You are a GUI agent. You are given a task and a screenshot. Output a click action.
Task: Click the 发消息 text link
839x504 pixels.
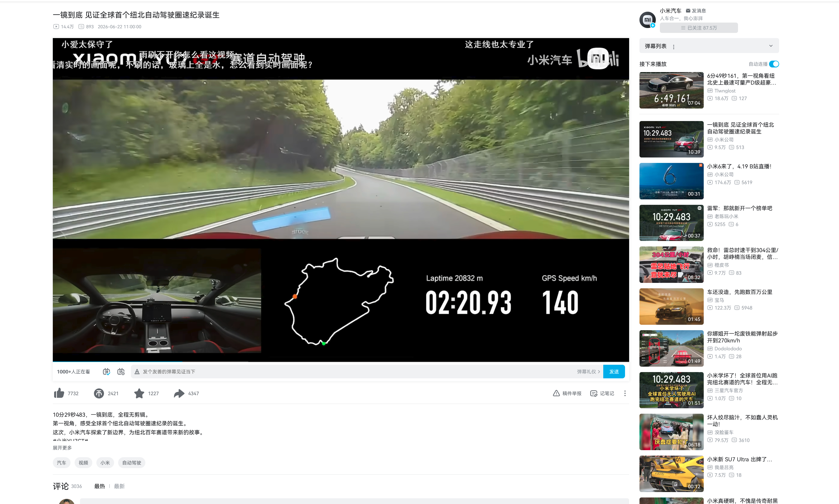coord(699,11)
